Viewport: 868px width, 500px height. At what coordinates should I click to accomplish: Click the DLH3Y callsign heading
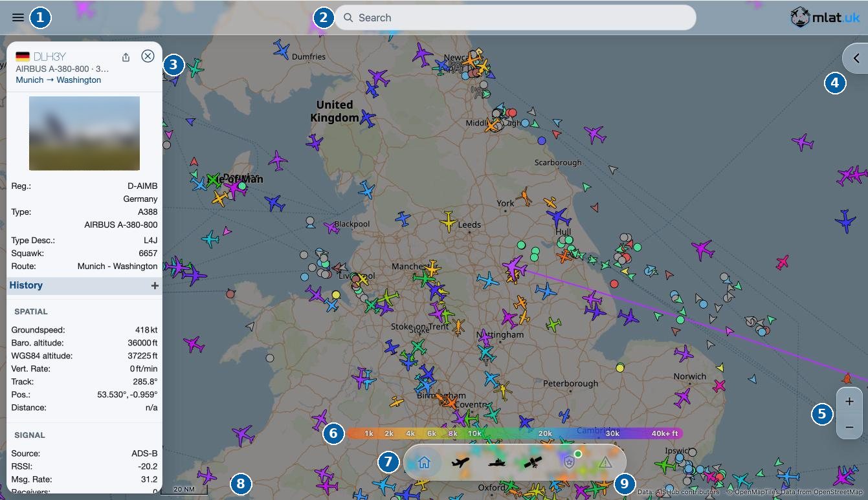click(50, 57)
